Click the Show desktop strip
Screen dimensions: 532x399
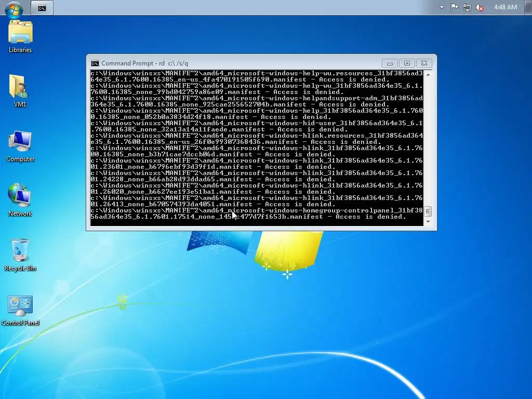point(528,7)
